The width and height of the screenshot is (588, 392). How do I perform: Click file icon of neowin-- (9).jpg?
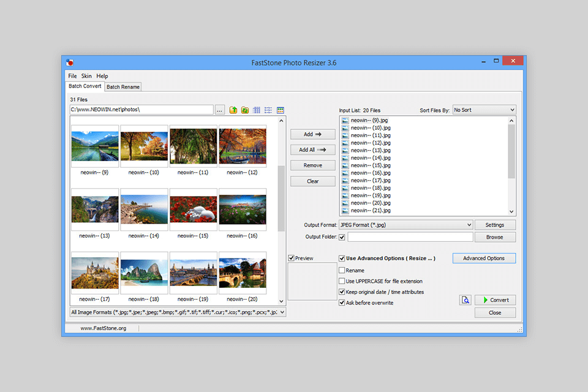[x=345, y=121]
